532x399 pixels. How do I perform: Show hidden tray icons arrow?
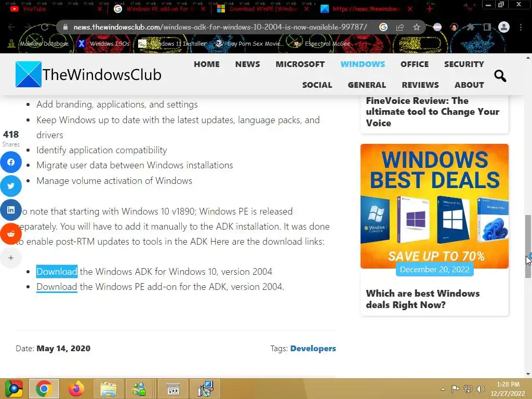(x=443, y=389)
